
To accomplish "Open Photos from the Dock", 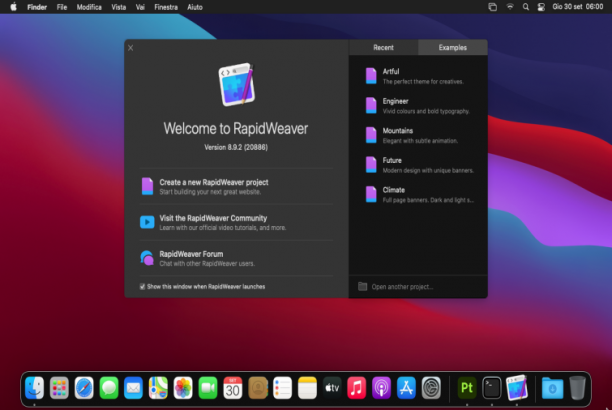I will tap(183, 388).
